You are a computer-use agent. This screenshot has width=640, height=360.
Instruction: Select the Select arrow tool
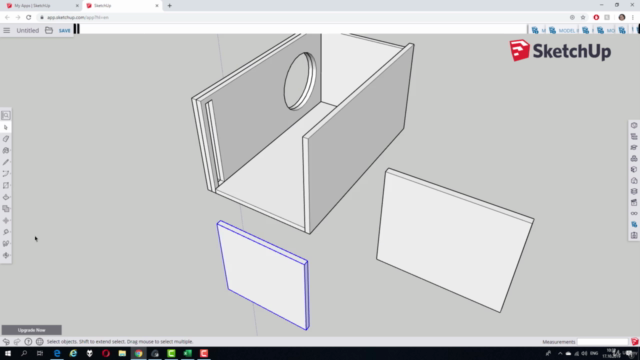pos(6,127)
